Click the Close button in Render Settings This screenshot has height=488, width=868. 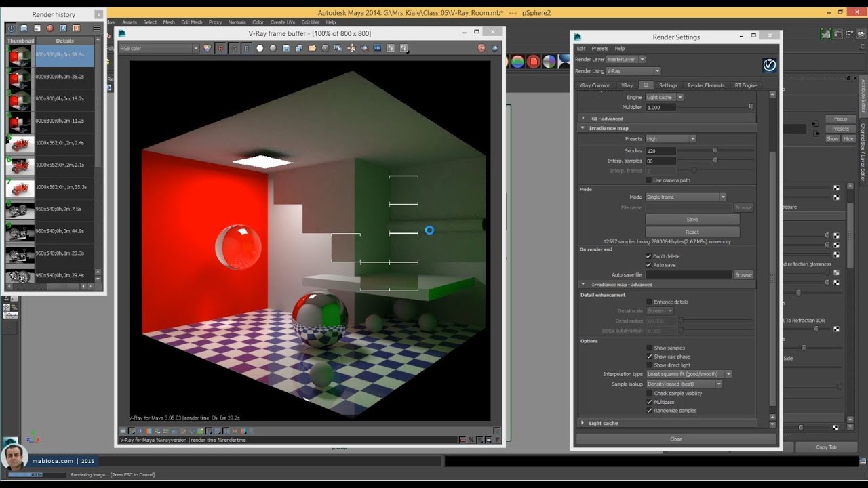coord(676,439)
